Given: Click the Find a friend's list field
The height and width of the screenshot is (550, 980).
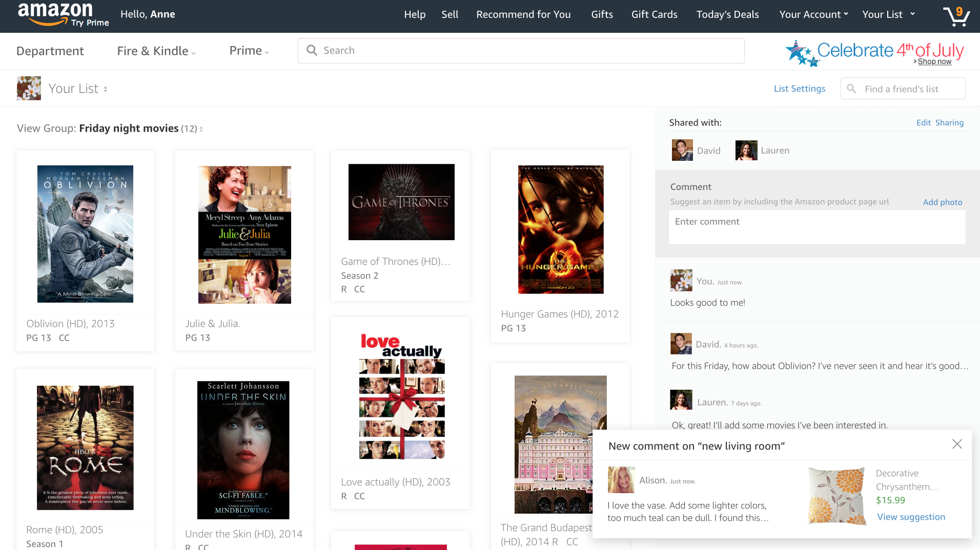Looking at the screenshot, I should (903, 89).
